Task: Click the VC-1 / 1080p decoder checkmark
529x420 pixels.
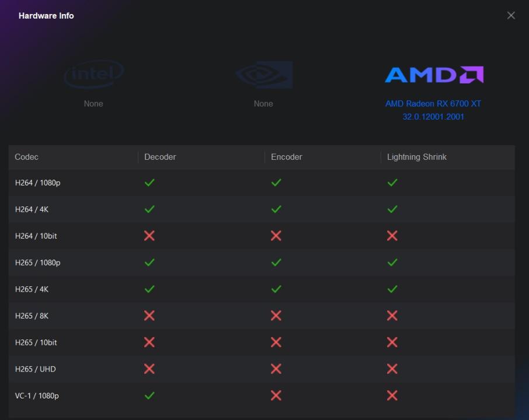Action: point(149,395)
